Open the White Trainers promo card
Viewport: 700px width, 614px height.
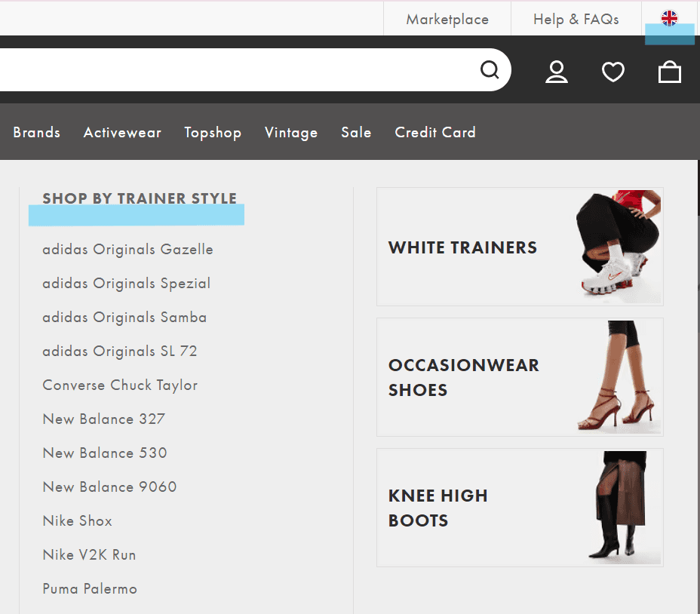(520, 247)
